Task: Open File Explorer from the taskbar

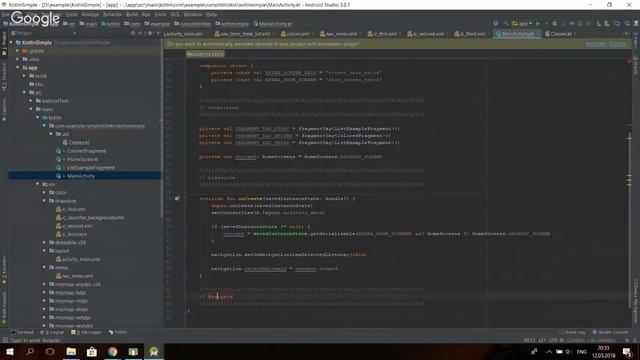Action: [x=71, y=352]
